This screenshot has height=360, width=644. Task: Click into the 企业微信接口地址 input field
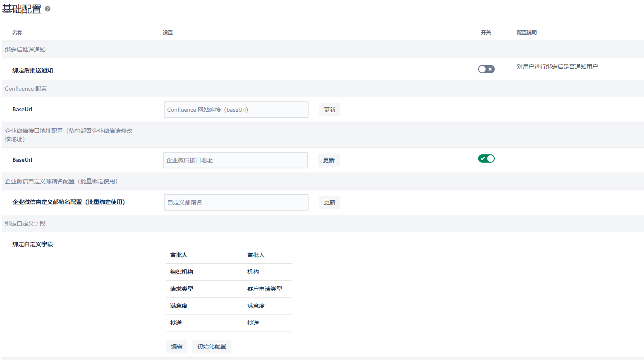(235, 160)
